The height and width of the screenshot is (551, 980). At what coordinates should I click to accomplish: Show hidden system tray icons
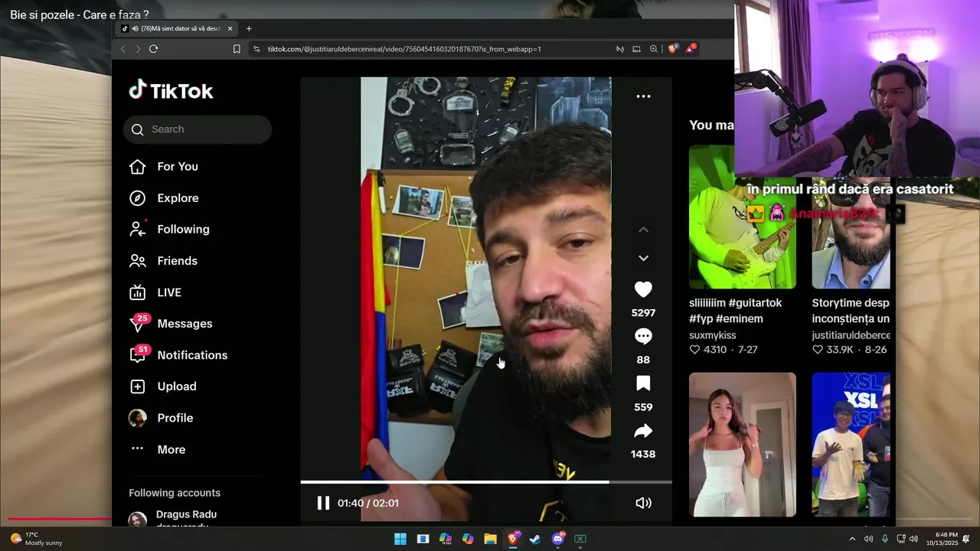(852, 539)
